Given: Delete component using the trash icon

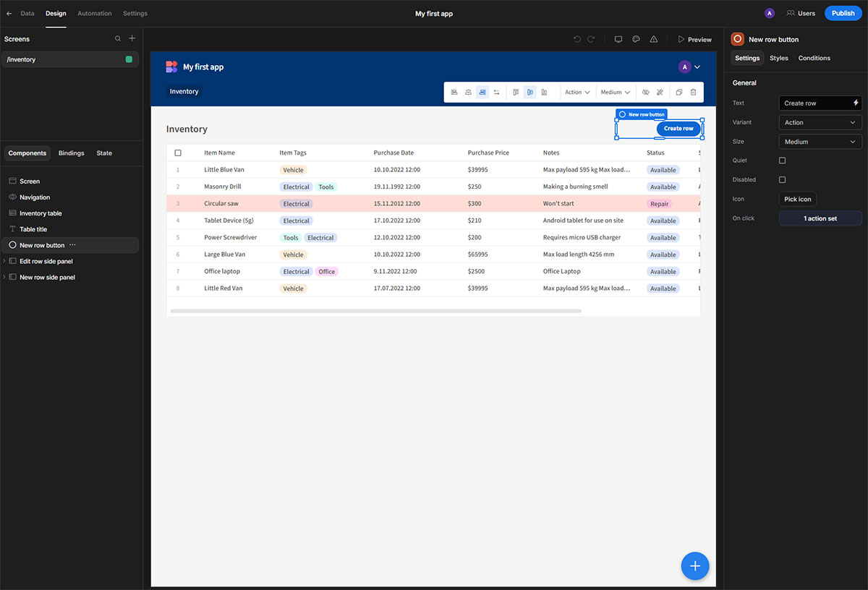Looking at the screenshot, I should [x=693, y=93].
